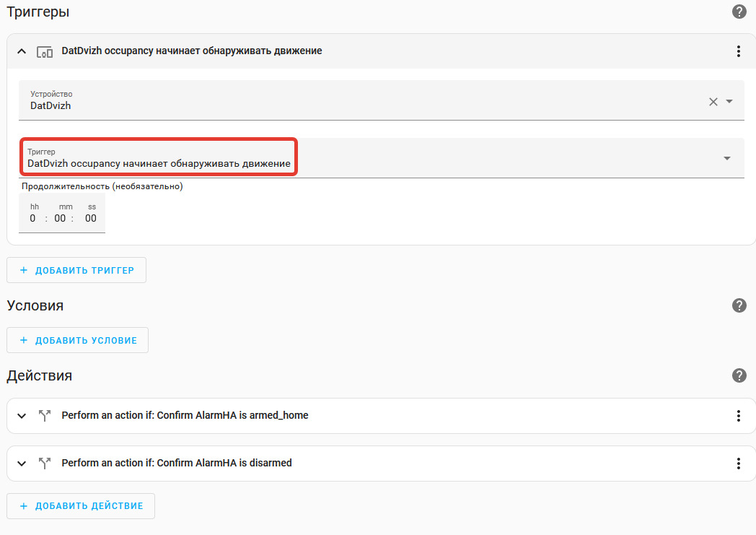Click the Добавить триггер button

(x=76, y=270)
